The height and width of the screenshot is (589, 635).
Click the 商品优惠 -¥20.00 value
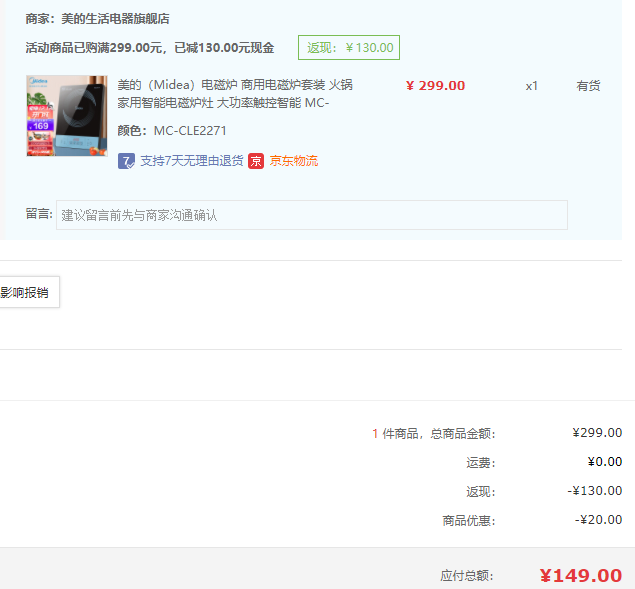point(598,520)
